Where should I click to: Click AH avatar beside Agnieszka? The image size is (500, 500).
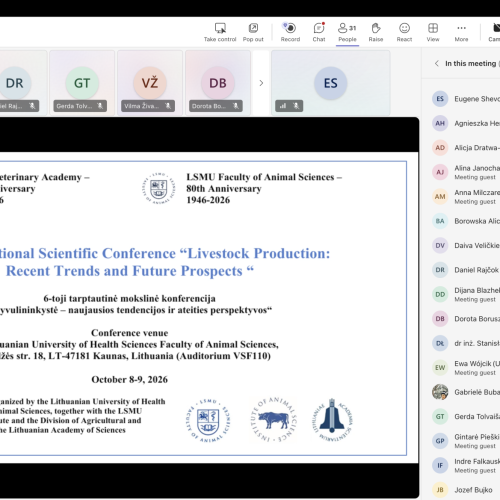(440, 123)
